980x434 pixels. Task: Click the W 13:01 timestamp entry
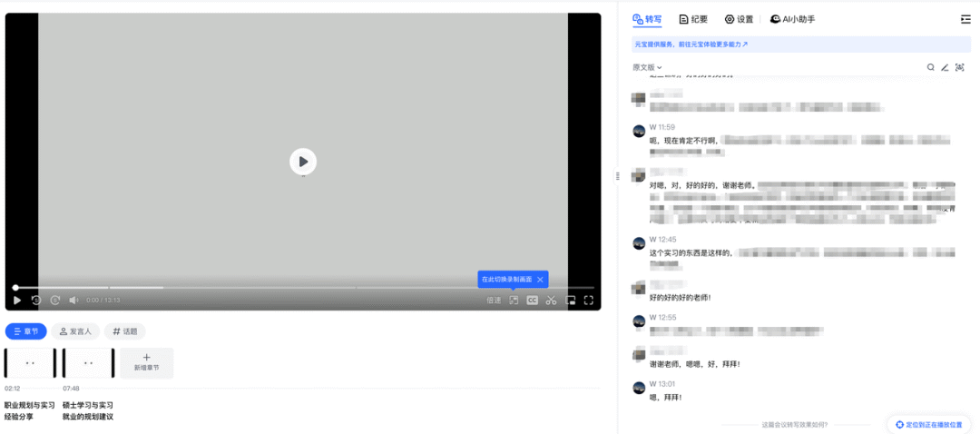click(x=661, y=383)
